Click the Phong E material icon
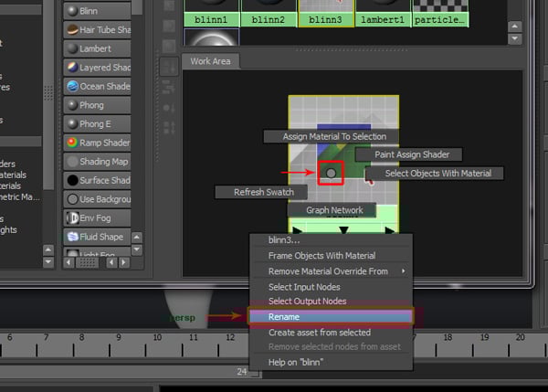The width and height of the screenshot is (548, 392). [x=73, y=123]
